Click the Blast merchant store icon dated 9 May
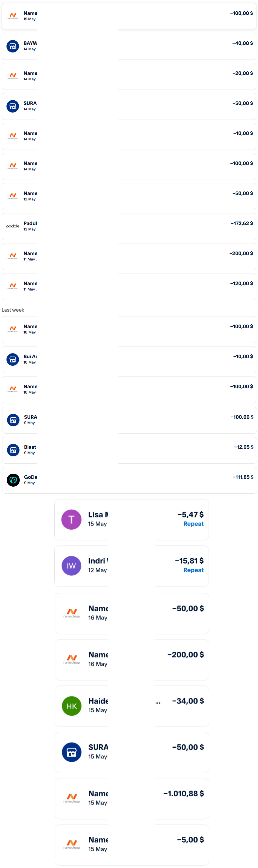This screenshot has height=868, width=258. [13, 450]
